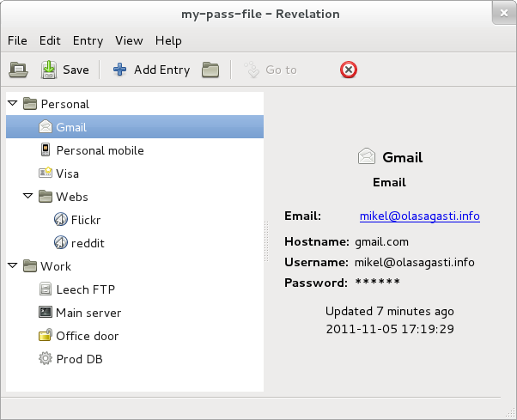This screenshot has height=420, width=517.
Task: Collapse the Webs folder triangle
Action: 28,196
